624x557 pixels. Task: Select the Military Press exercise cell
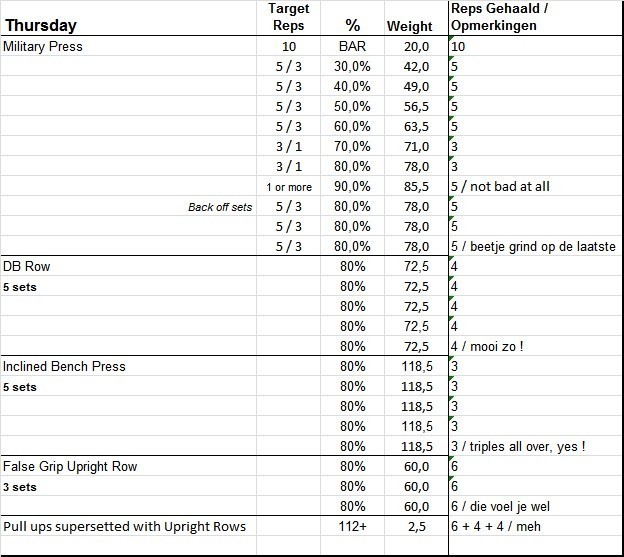click(44, 46)
